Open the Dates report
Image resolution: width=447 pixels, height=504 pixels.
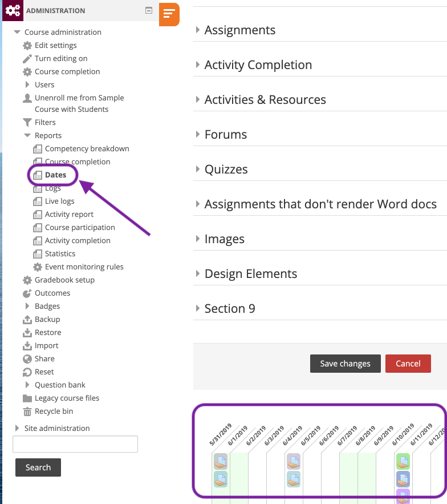pos(55,175)
